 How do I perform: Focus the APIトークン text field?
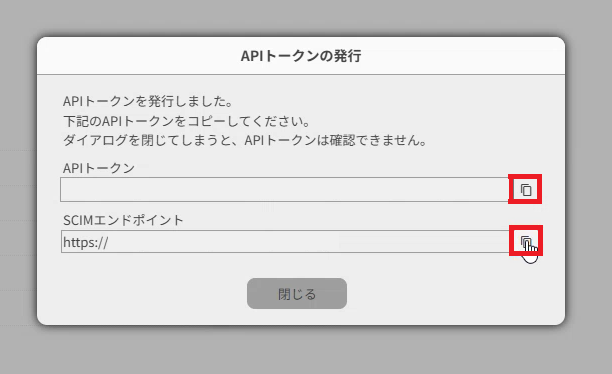coord(285,189)
